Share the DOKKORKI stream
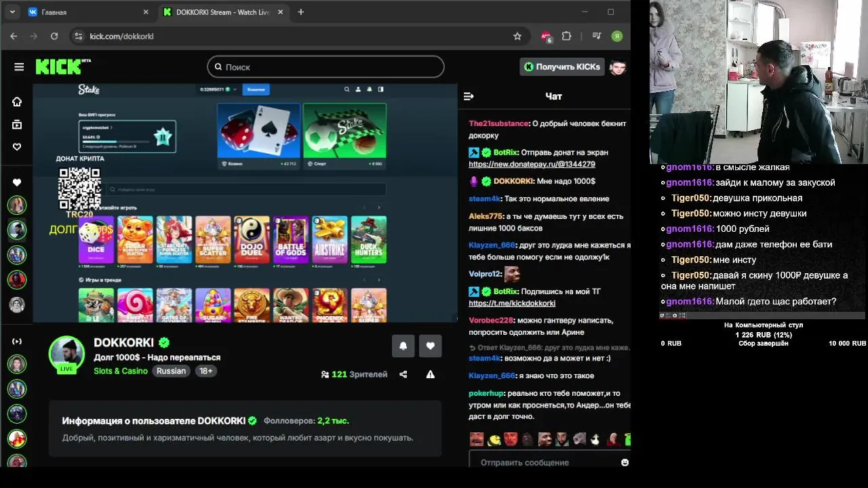868x488 pixels. click(x=403, y=374)
